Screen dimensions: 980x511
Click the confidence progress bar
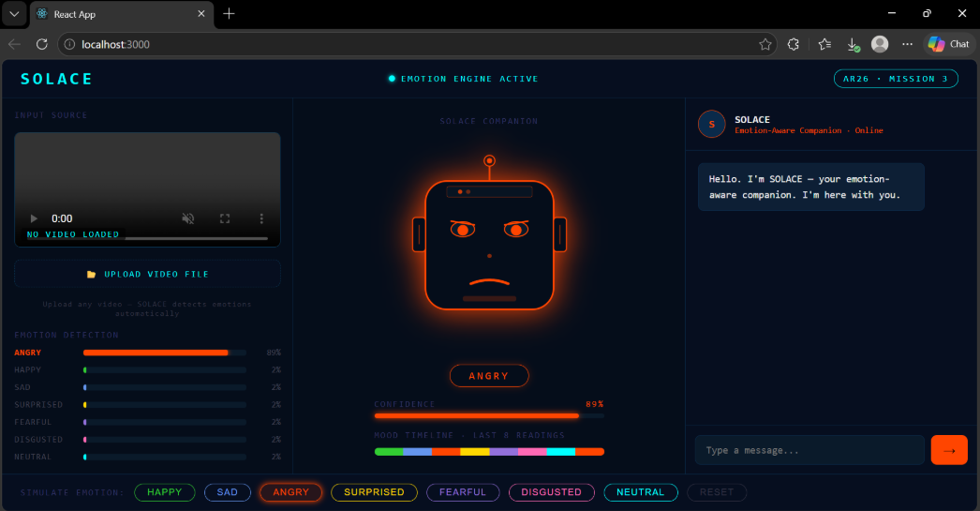489,416
